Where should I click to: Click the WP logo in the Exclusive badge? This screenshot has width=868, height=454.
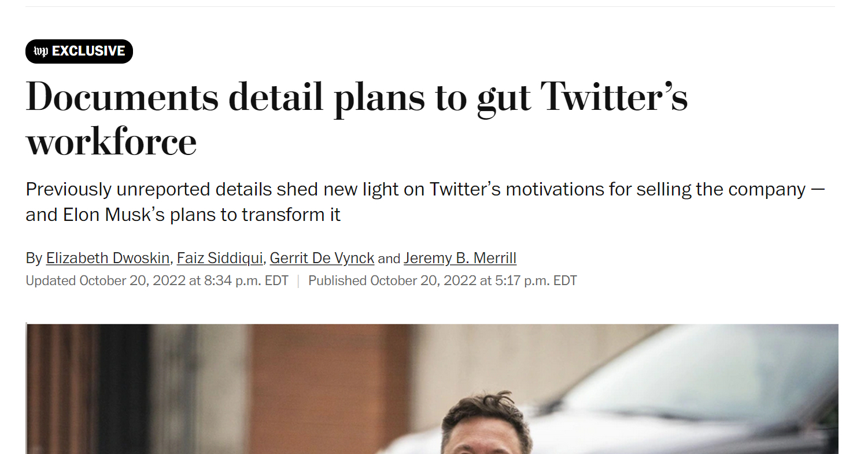click(x=41, y=51)
